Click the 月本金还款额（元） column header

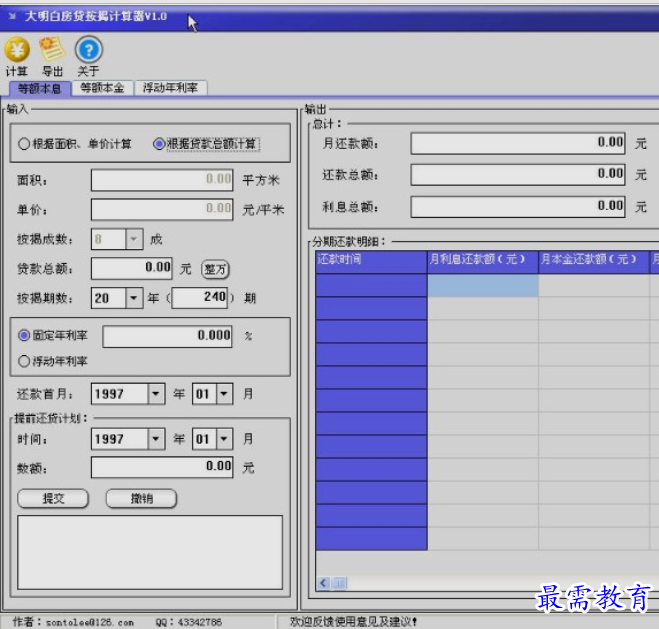coord(594,262)
